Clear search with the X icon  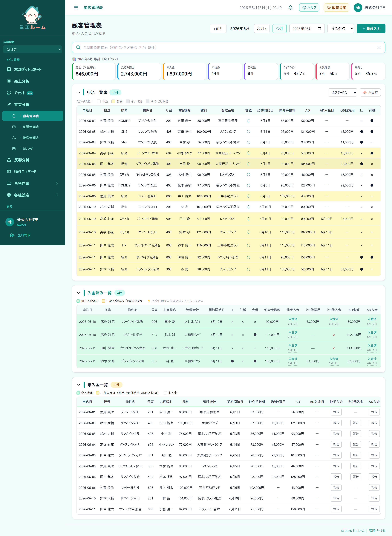379,48
